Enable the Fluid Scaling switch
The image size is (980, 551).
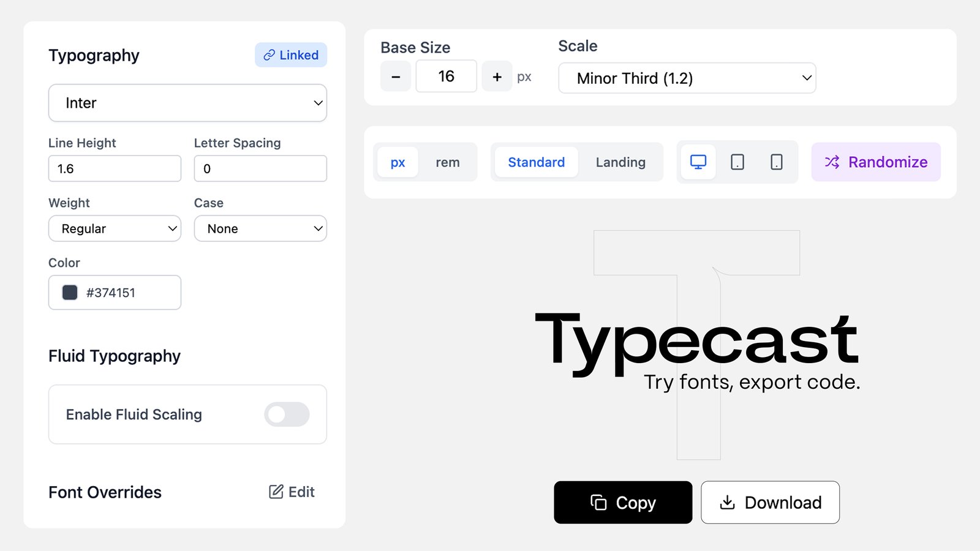click(287, 414)
